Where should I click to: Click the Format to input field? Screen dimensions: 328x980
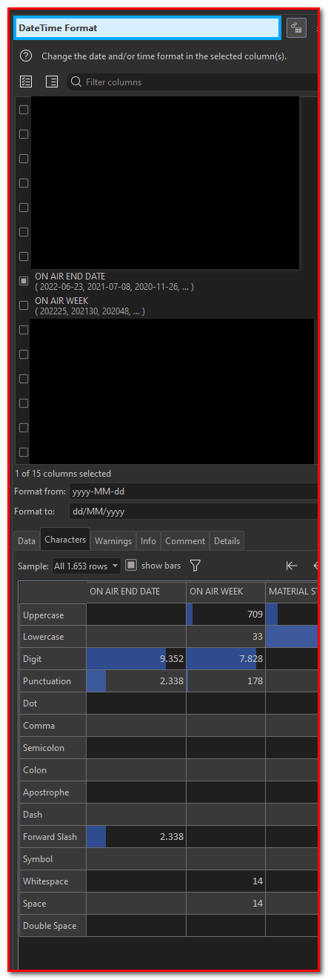tap(194, 511)
